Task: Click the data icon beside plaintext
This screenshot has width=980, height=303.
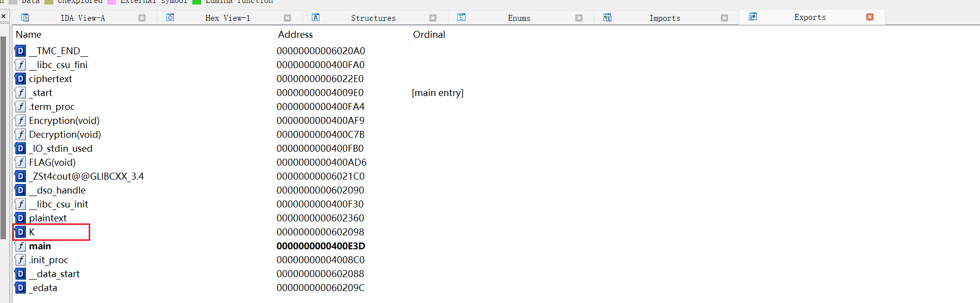Action: click(20, 218)
